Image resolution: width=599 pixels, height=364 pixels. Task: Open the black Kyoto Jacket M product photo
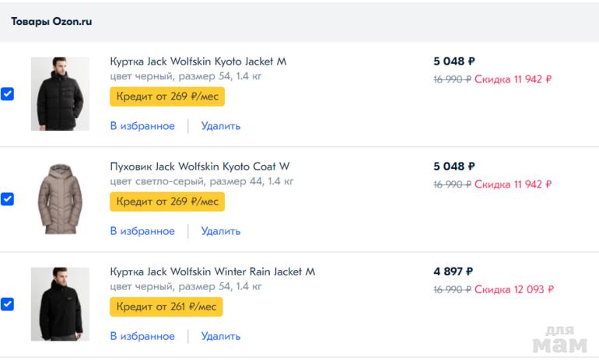coord(60,94)
